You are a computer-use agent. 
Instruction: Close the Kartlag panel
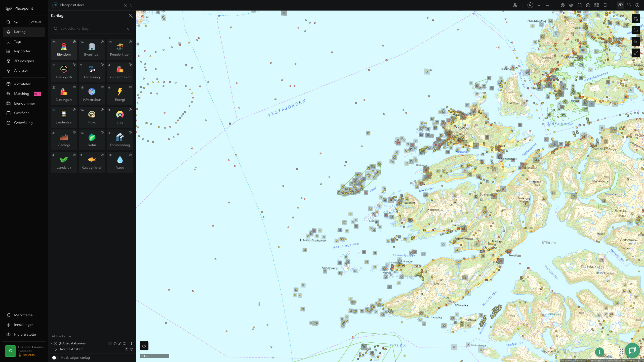pyautogui.click(x=131, y=16)
